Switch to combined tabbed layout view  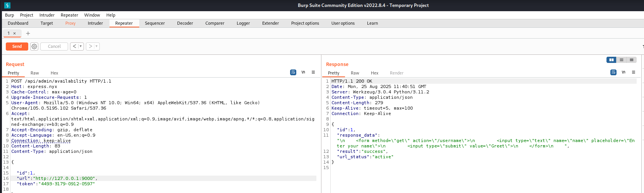tap(632, 60)
